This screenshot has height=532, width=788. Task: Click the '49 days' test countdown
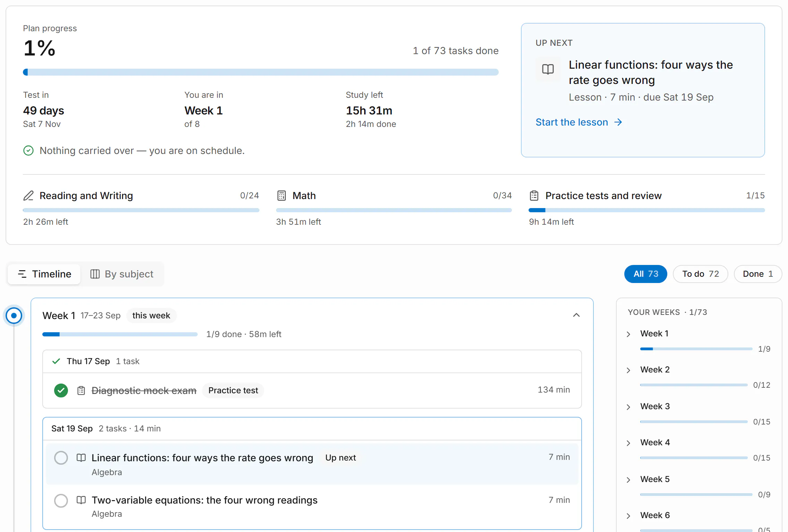[43, 111]
